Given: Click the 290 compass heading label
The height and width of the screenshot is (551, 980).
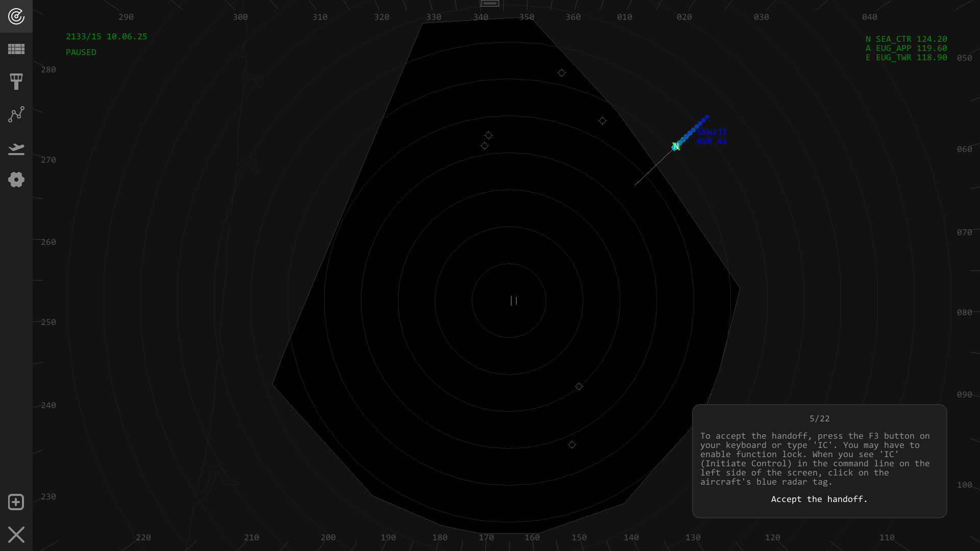Looking at the screenshot, I should (126, 17).
